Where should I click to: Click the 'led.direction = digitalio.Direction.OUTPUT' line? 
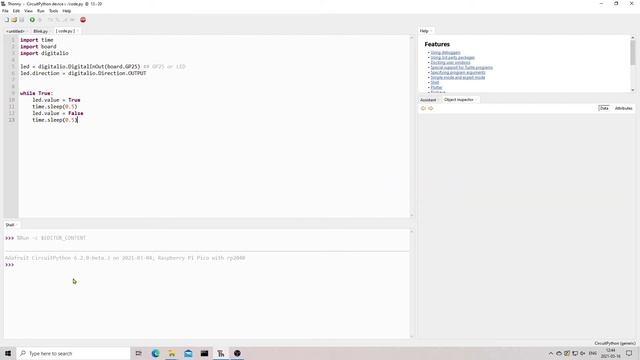(83, 73)
